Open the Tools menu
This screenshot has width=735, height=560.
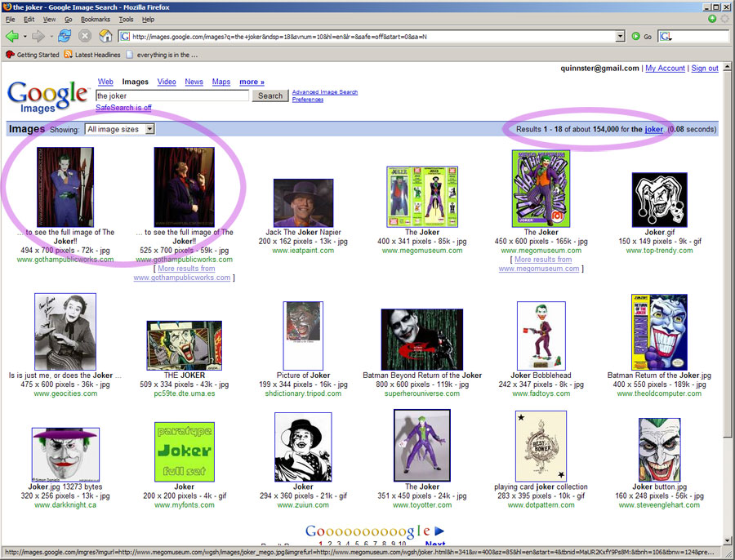[x=126, y=20]
